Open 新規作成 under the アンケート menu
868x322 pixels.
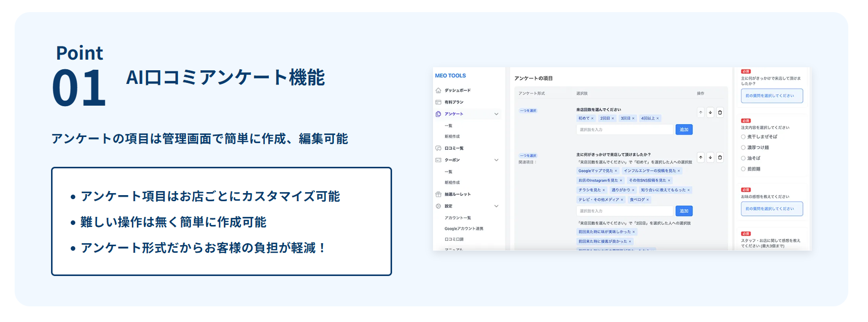(x=452, y=136)
